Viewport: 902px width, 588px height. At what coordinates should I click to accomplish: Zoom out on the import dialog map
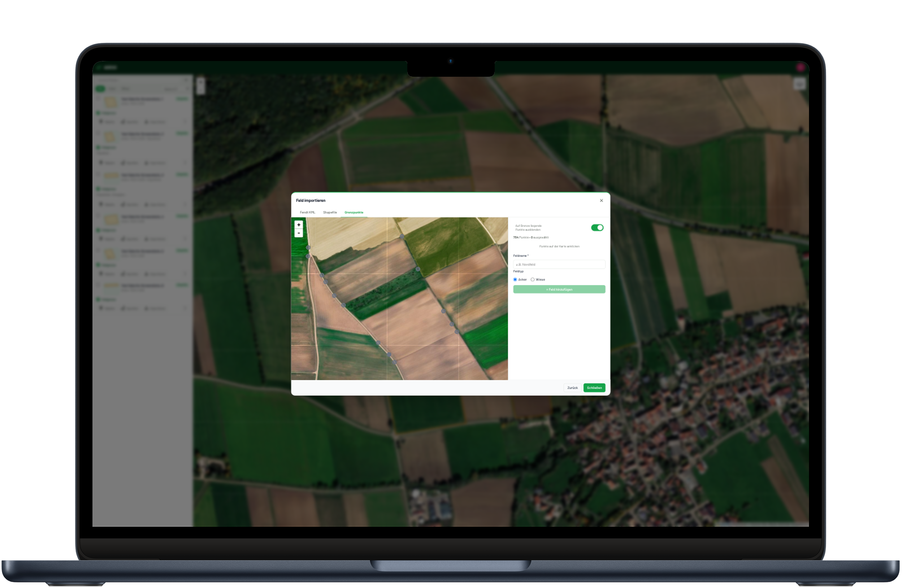[299, 233]
